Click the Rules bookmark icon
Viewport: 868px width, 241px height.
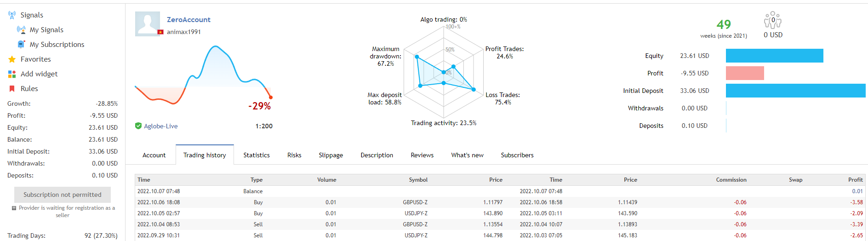coord(12,89)
